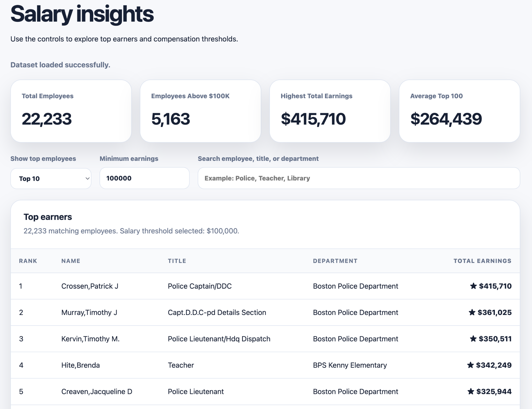Click the TOTAL EARNINGS column header
Image resolution: width=532 pixels, height=409 pixels.
point(482,261)
